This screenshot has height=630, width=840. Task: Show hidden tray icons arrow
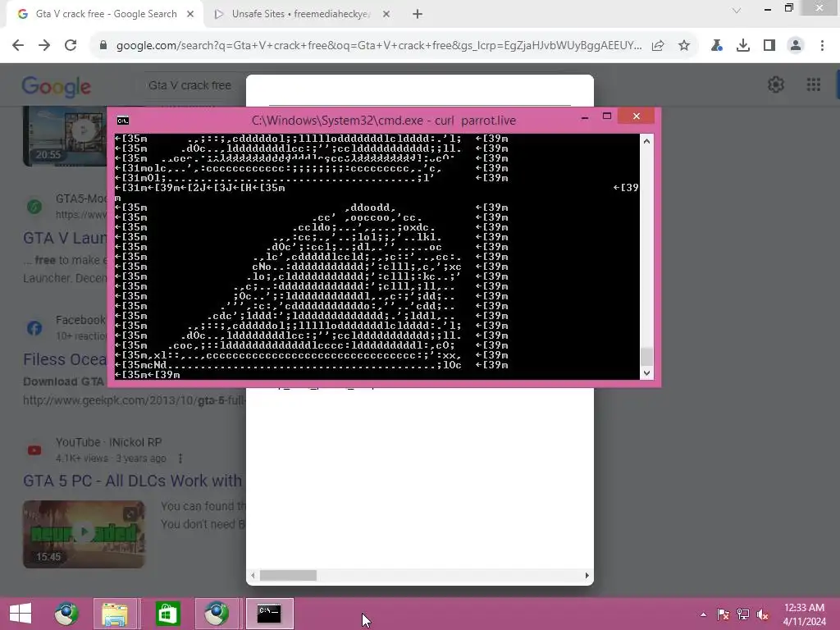(x=703, y=614)
